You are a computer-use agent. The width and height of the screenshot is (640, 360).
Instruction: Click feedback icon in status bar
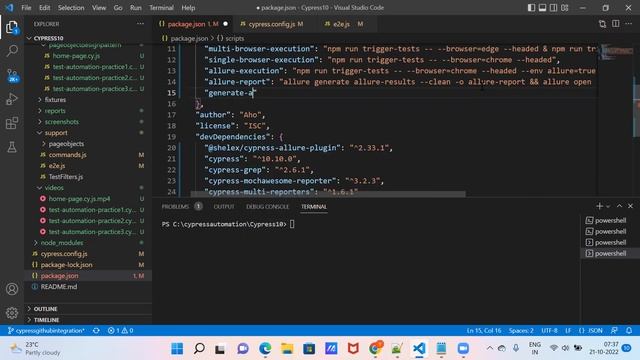[614, 331]
